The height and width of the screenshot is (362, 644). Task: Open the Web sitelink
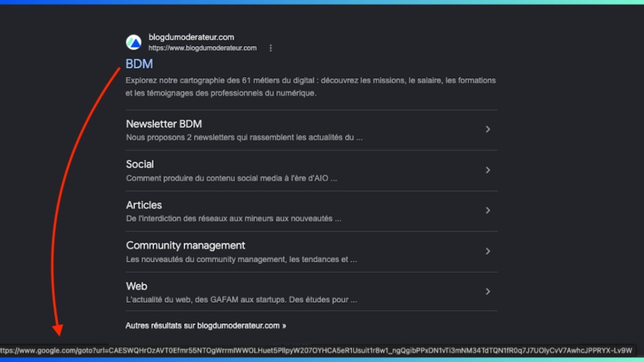click(136, 286)
